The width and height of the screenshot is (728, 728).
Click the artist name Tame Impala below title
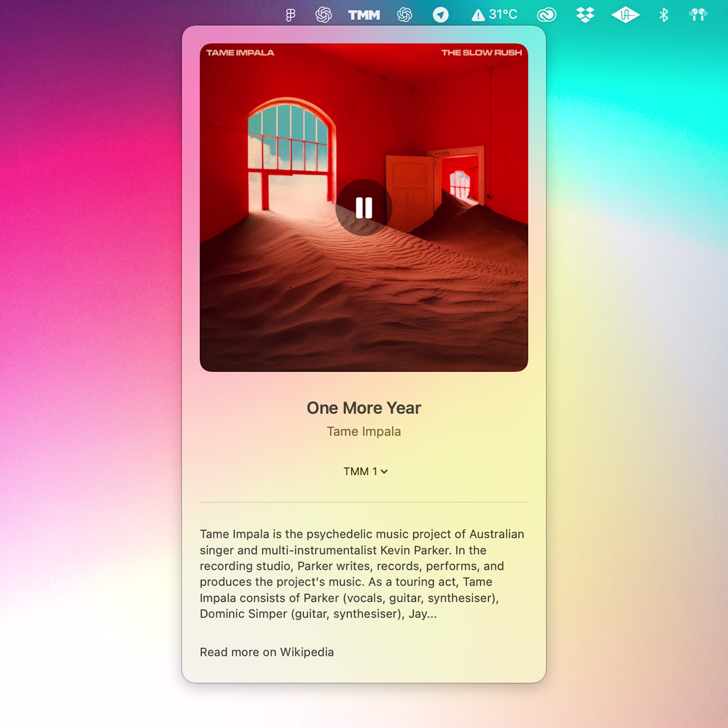pyautogui.click(x=364, y=431)
